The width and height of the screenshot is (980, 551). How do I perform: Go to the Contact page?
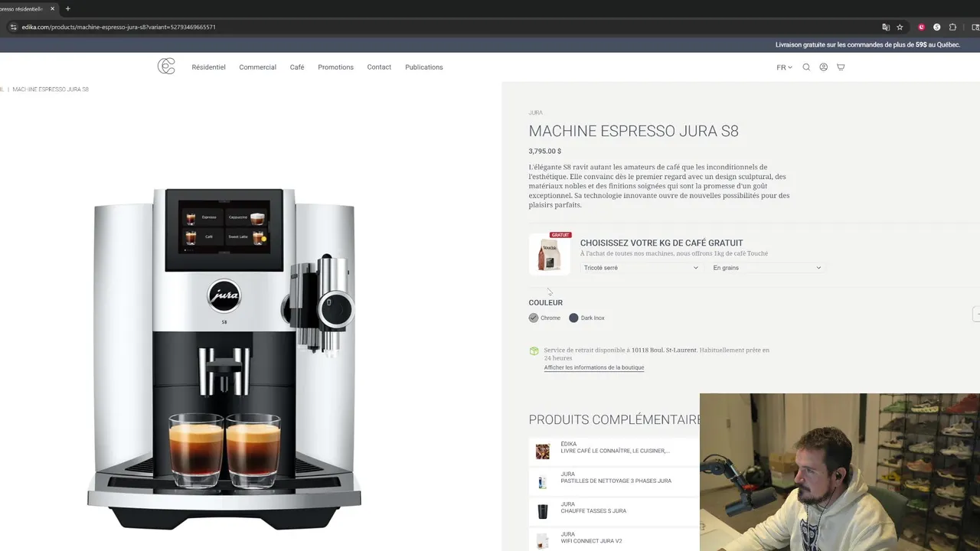[379, 67]
